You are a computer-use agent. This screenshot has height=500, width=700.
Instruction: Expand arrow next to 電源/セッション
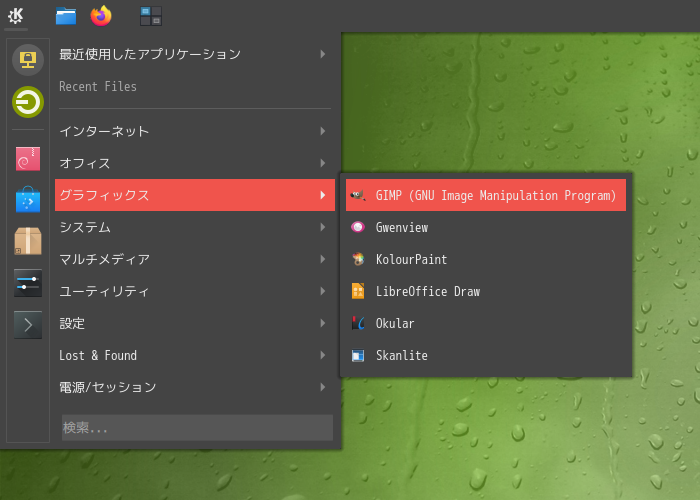(322, 387)
